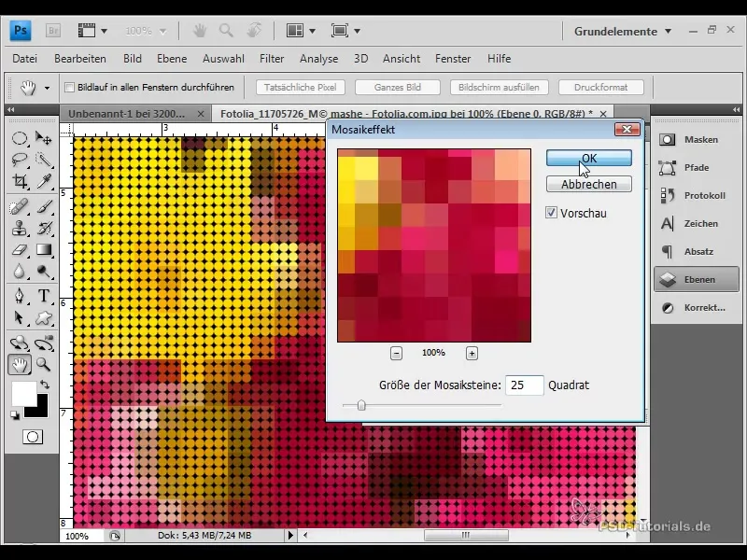The image size is (747, 560).
Task: Select the Eyedropper tool
Action: 43,181
